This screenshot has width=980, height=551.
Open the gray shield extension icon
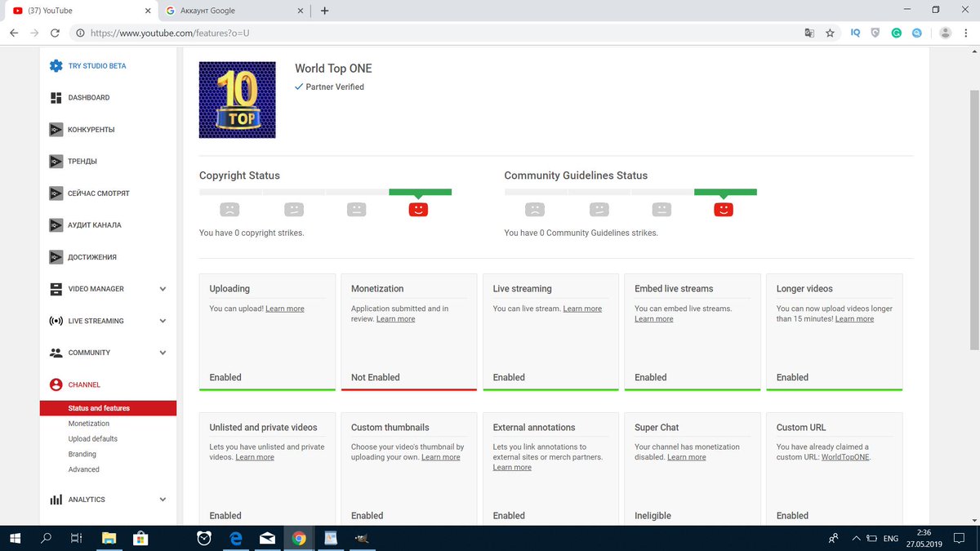click(875, 33)
